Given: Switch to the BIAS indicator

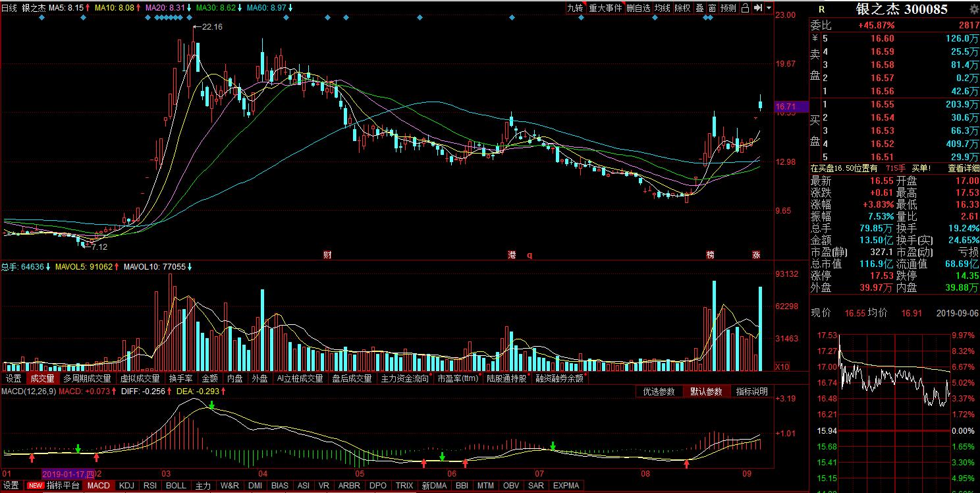Looking at the screenshot, I should click(280, 486).
